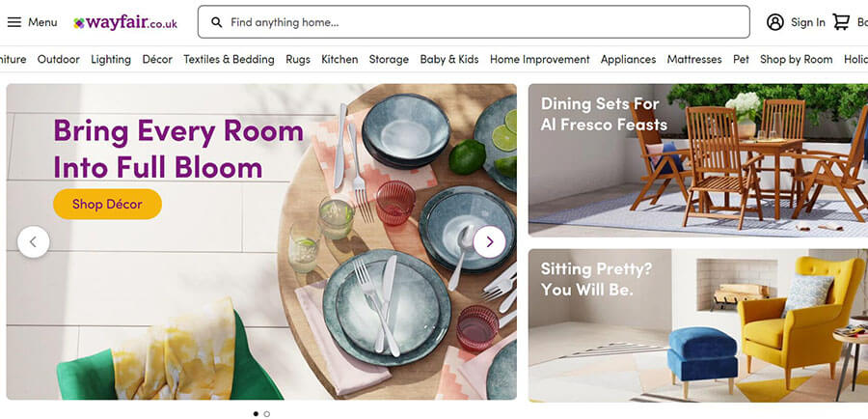Screen dimensions: 868x419
Task: Go to previous carousel slide arrow
Action: (x=33, y=241)
